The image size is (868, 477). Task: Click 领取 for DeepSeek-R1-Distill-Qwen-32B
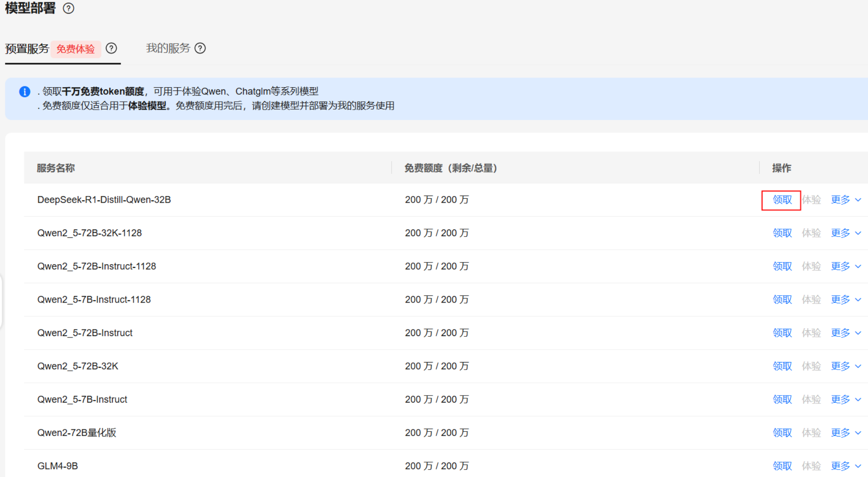point(782,200)
